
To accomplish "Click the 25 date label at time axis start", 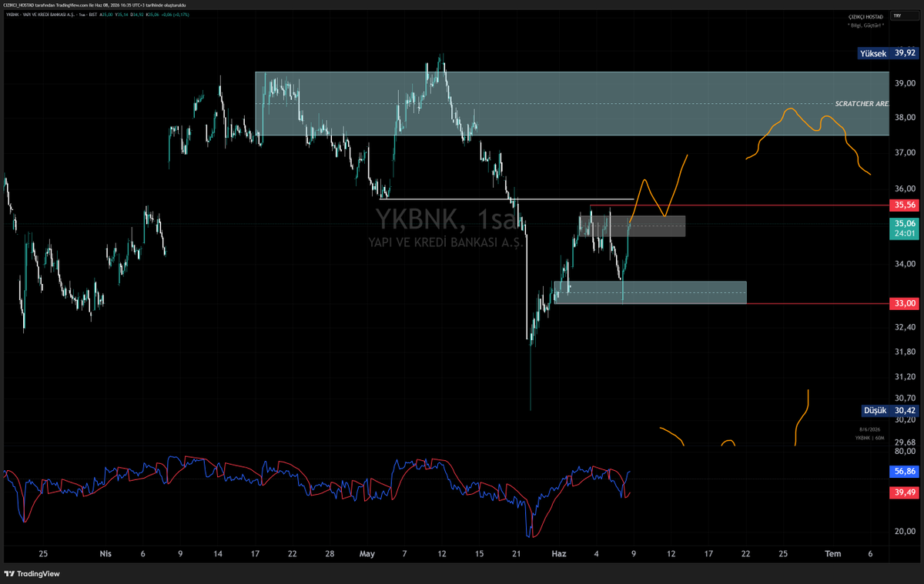I will 43,553.
